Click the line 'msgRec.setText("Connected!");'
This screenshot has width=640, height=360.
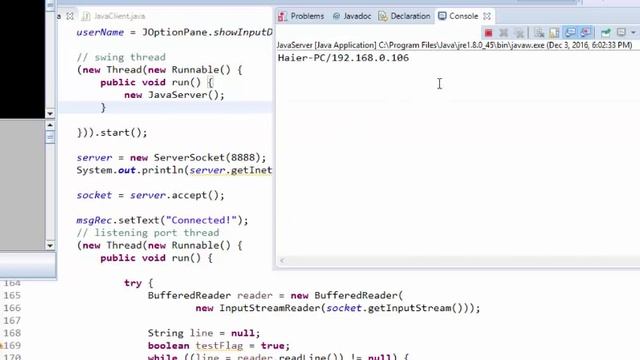point(162,220)
